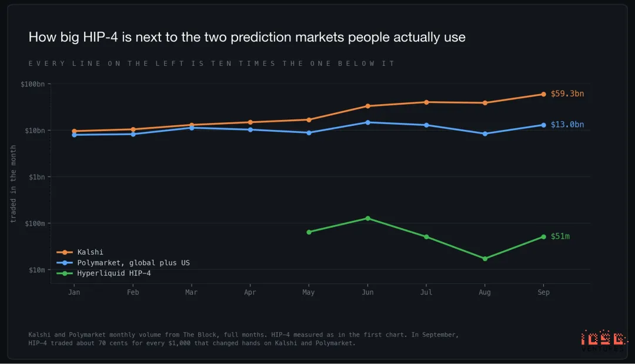Click the Kalshi orange legend marker
635x364 pixels.
click(65, 252)
